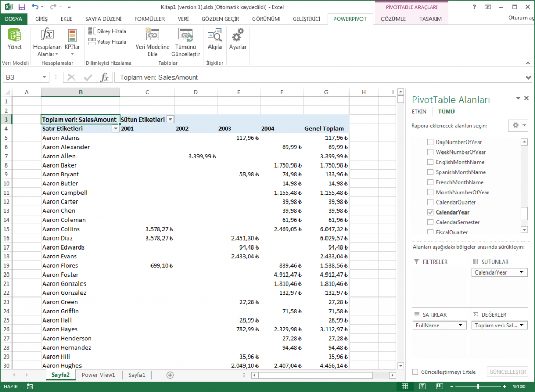The width and height of the screenshot is (535, 392).
Task: Click the Undo arrow icon
Action: 35,6
